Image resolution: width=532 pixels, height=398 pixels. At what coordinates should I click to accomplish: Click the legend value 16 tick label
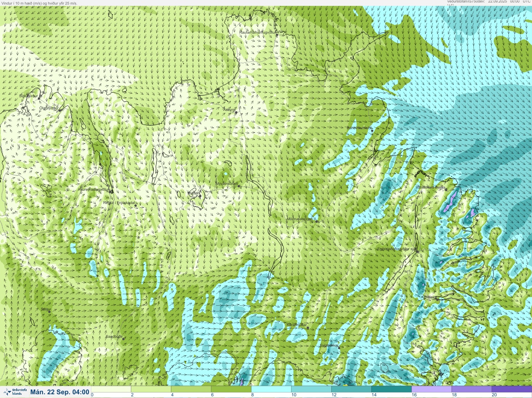414,395
